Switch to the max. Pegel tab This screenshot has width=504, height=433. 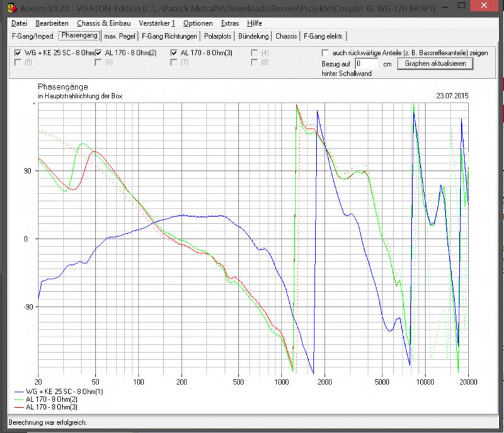coord(120,36)
